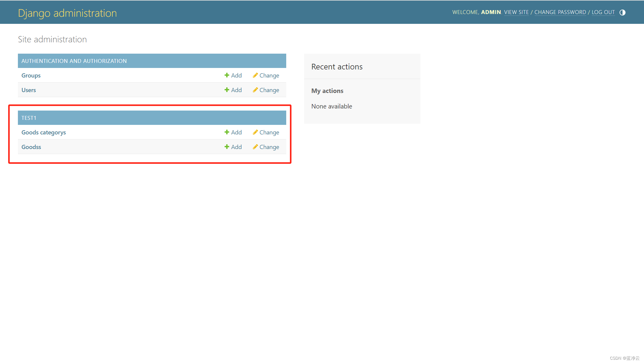
Task: Click the green plus icon for Groups
Action: (227, 75)
